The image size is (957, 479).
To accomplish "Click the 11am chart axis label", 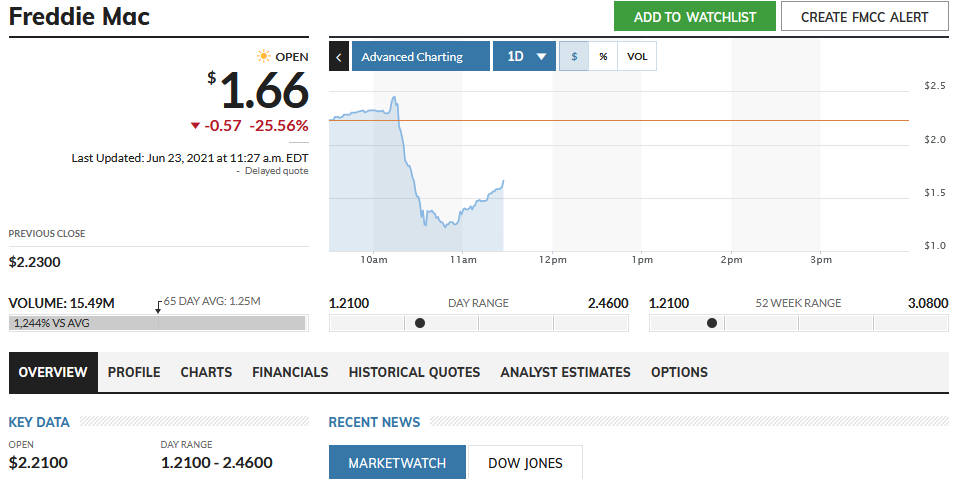I will pos(463,260).
